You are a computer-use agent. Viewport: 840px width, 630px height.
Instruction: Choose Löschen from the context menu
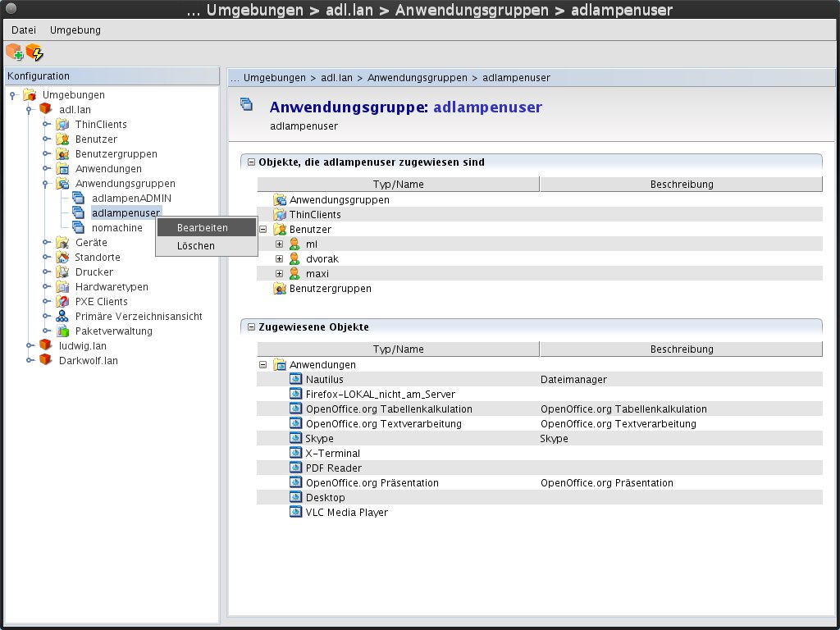(196, 246)
